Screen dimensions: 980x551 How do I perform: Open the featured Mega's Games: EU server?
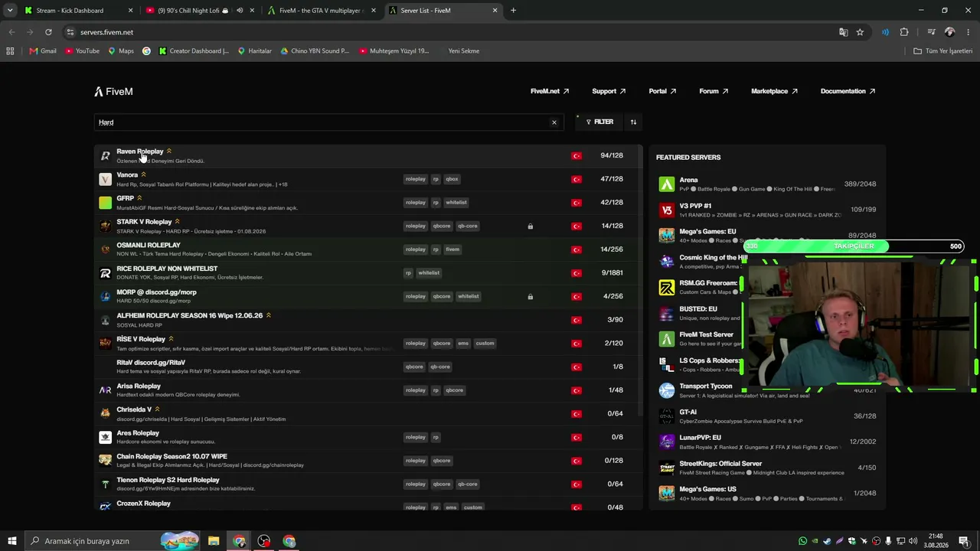(x=767, y=236)
